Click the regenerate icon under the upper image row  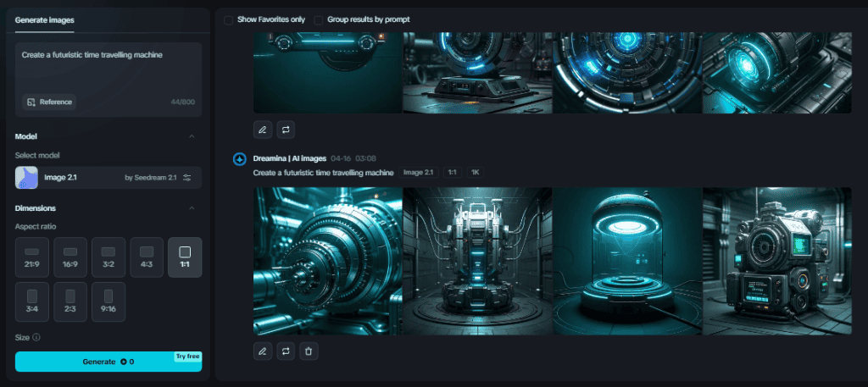(x=286, y=130)
